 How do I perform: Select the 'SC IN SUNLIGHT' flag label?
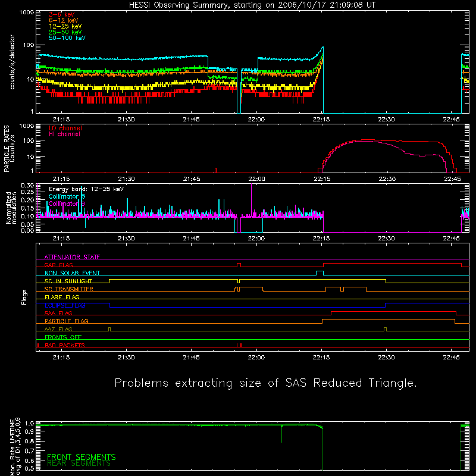click(x=68, y=281)
